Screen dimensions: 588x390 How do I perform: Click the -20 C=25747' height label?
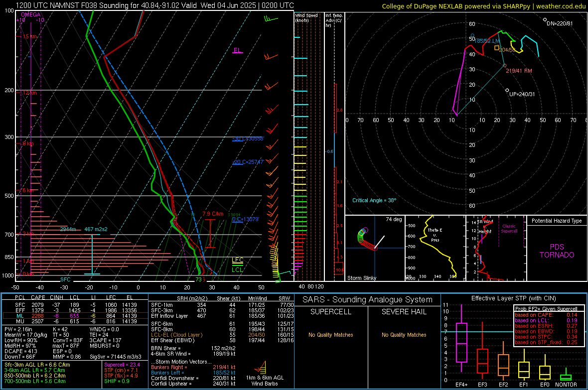(248, 162)
